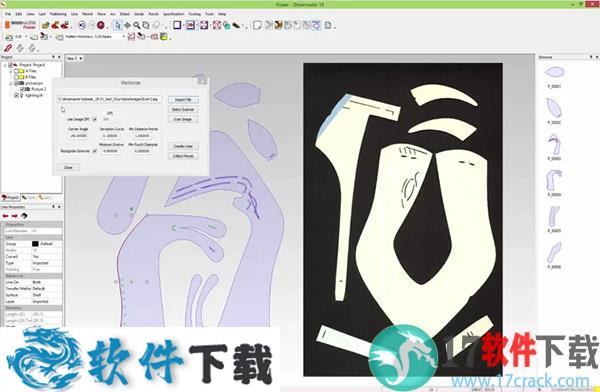The width and height of the screenshot is (600, 392).
Task: Toggle the Use Image DPI checkbox
Action: 95,119
